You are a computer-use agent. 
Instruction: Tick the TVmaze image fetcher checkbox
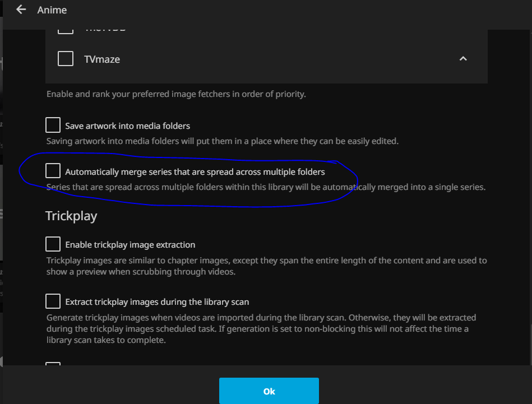pos(66,58)
